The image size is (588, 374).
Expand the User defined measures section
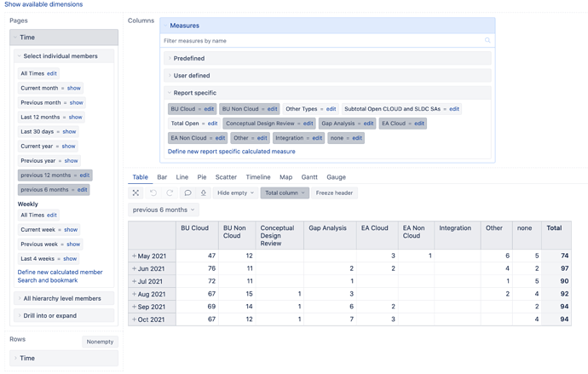pos(327,75)
